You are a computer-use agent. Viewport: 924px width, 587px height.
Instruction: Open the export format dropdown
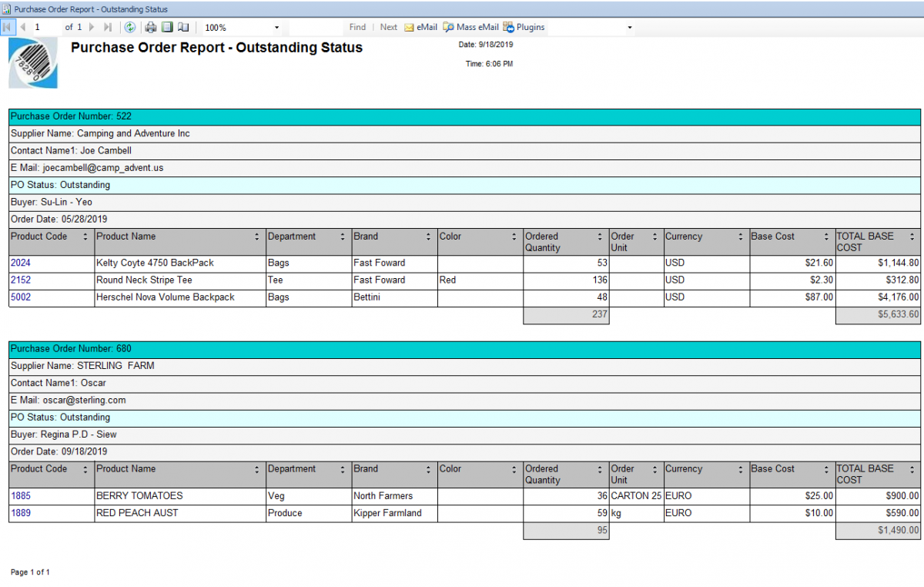pos(629,27)
